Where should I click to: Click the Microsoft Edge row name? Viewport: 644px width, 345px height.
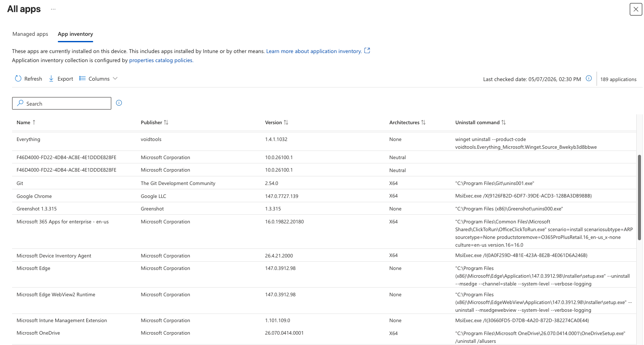pos(33,268)
